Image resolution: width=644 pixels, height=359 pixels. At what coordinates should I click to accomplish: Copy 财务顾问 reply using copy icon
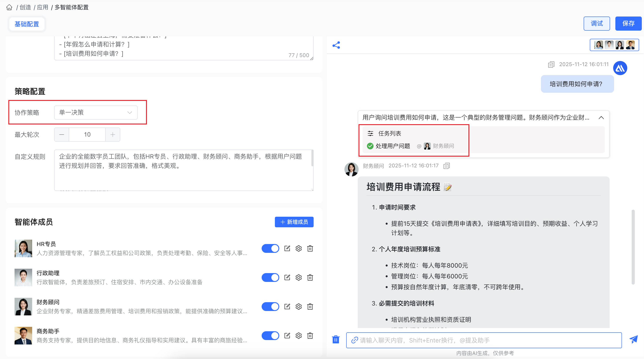tap(446, 166)
